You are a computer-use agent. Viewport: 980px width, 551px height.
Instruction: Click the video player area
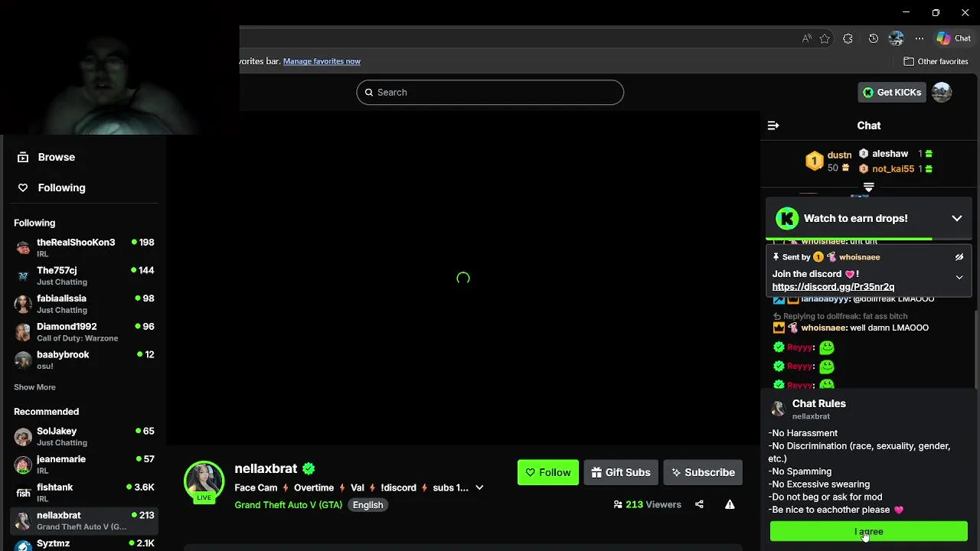(x=462, y=278)
